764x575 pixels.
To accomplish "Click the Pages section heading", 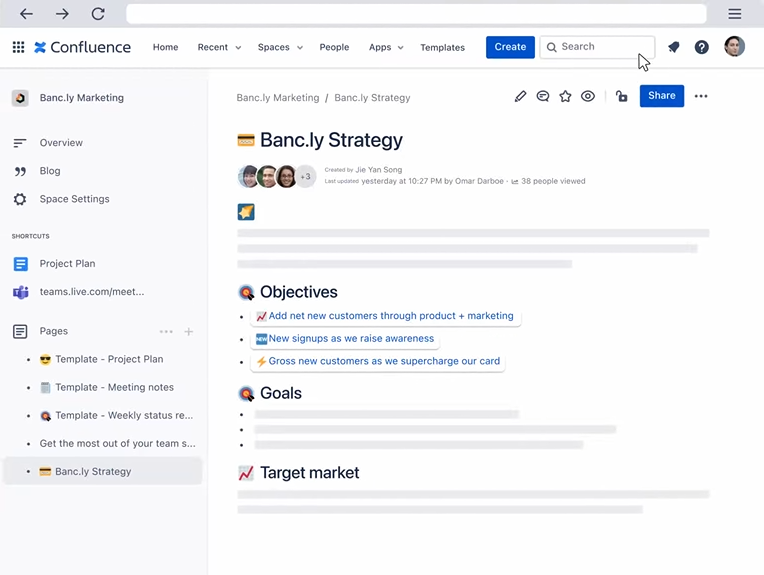I will coord(54,331).
